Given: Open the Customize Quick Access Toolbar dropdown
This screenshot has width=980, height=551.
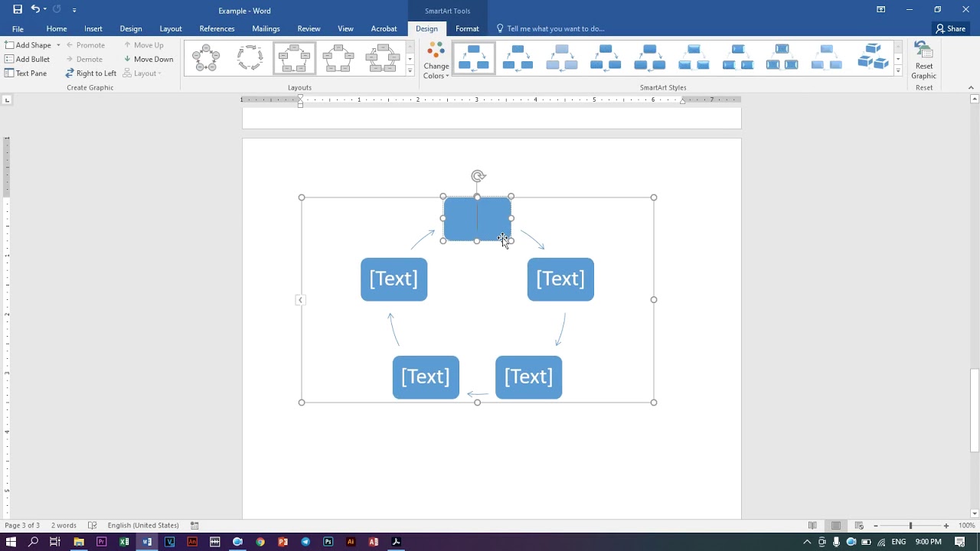Looking at the screenshot, I should (x=74, y=10).
